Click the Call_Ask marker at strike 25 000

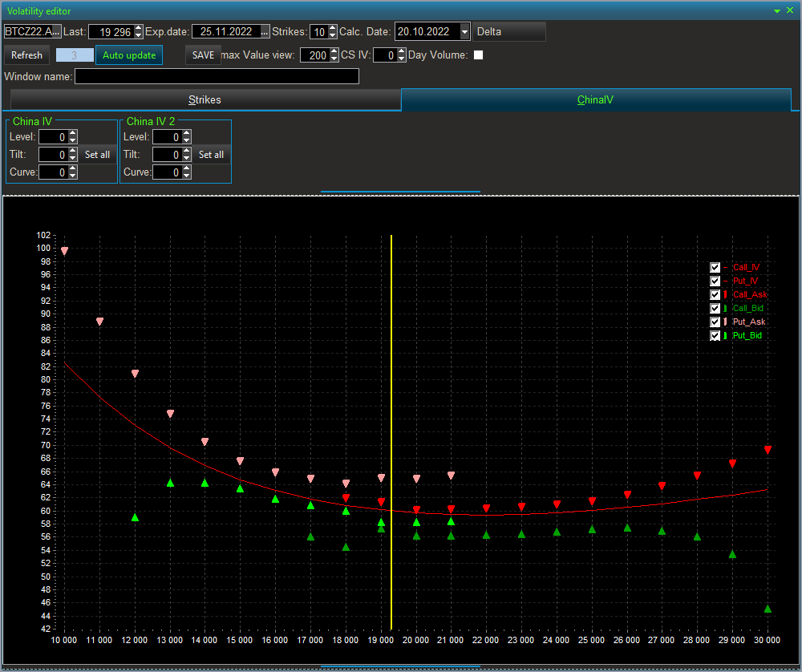tap(592, 501)
